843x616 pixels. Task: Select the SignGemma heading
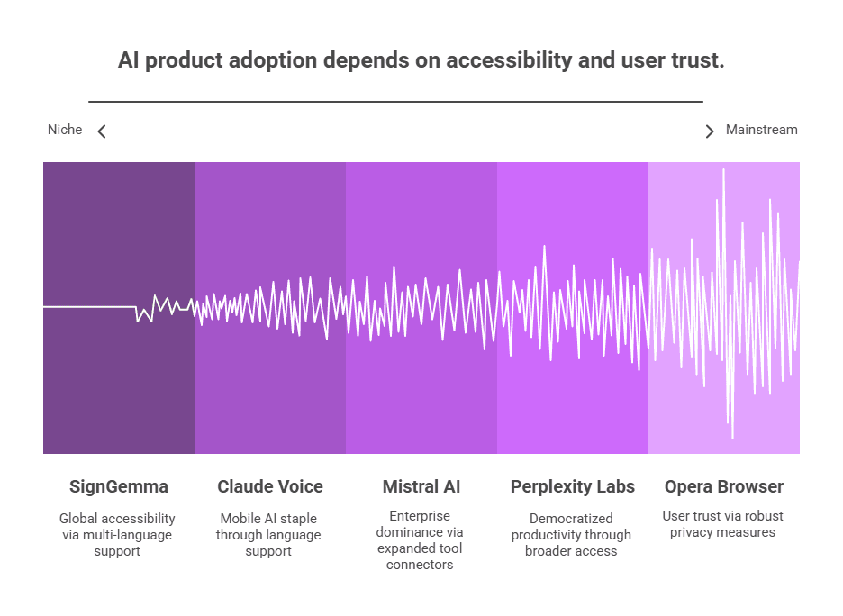(x=119, y=486)
